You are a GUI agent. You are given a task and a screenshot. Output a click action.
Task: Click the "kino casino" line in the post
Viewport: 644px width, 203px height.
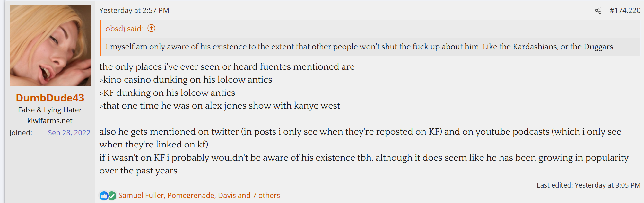pyautogui.click(x=186, y=80)
